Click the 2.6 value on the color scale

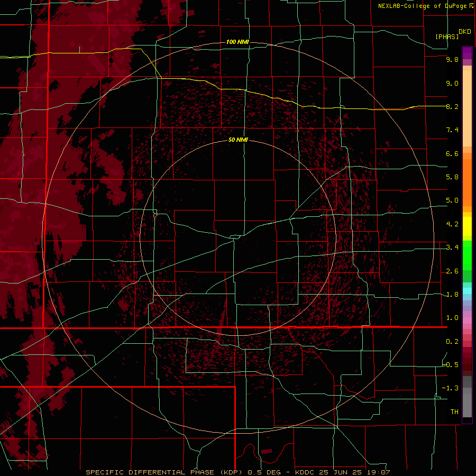pyautogui.click(x=452, y=271)
